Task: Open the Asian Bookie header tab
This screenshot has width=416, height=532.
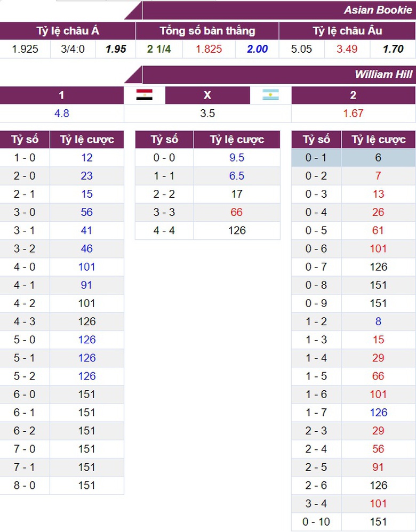Action: click(x=378, y=10)
